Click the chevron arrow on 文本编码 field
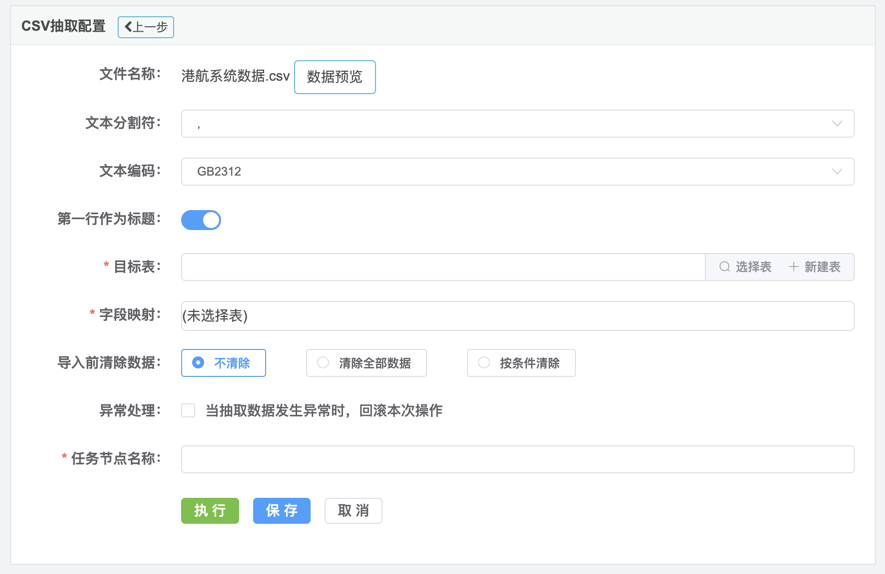This screenshot has width=885, height=574. pos(837,171)
